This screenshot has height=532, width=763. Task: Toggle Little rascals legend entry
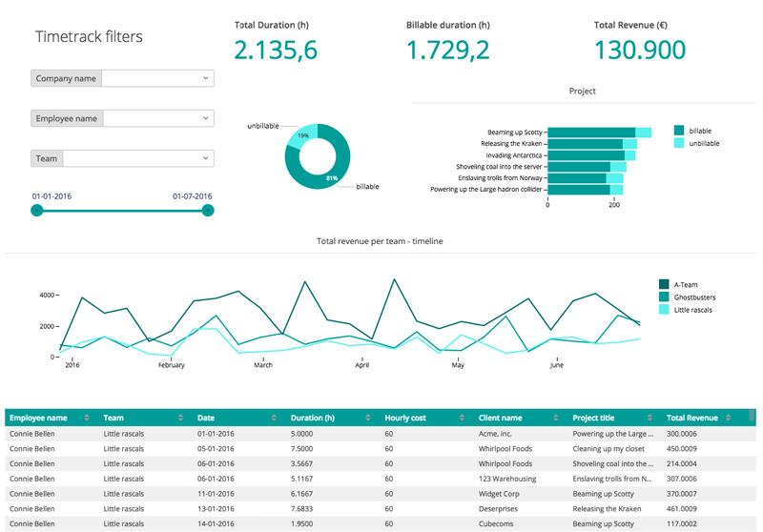[666, 309]
